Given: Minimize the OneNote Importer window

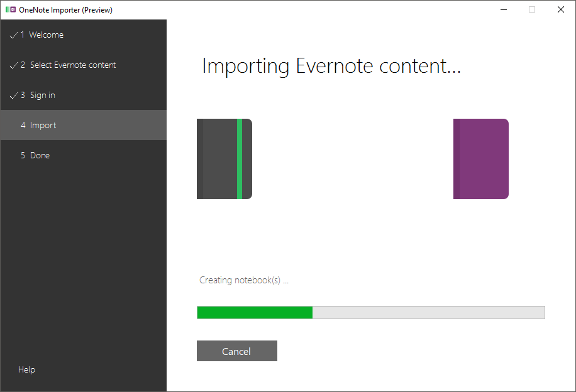Looking at the screenshot, I should pyautogui.click(x=504, y=9).
